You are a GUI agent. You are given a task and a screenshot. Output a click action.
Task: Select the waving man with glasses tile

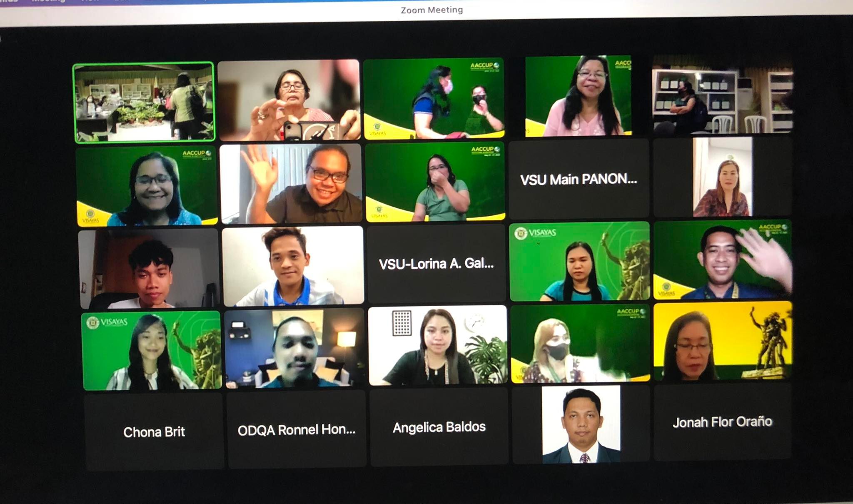click(291, 183)
